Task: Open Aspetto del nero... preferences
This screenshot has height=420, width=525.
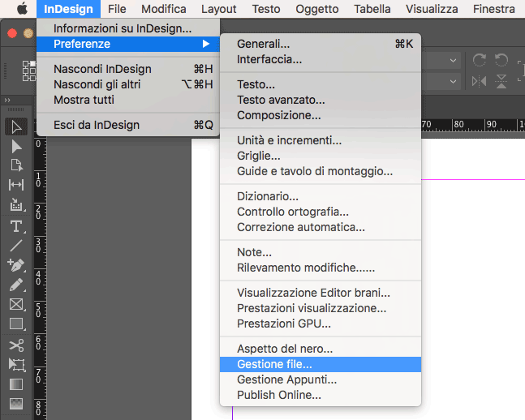Action: [321, 349]
